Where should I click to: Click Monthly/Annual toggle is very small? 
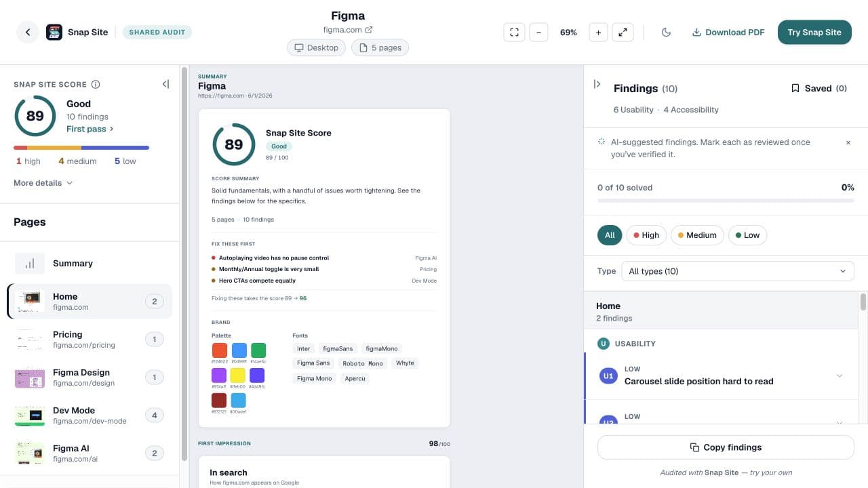[269, 269]
